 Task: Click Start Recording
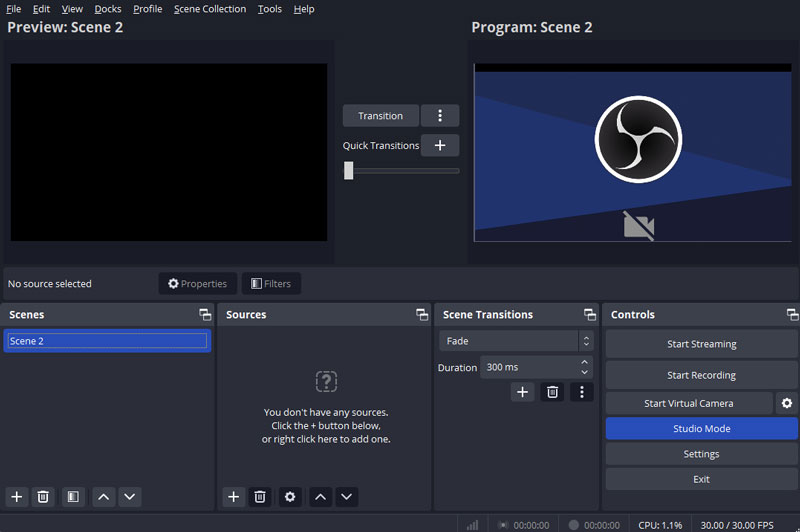click(702, 375)
